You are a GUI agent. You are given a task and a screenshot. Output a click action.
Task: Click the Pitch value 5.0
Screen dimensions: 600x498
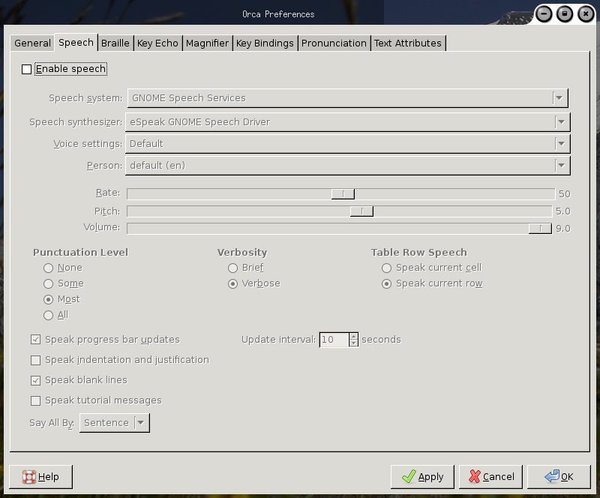563,211
